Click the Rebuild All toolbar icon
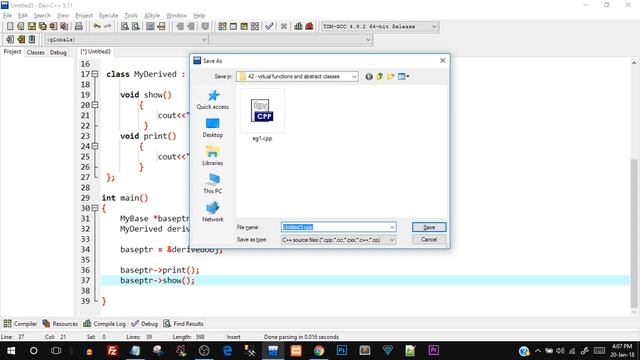 (255, 27)
